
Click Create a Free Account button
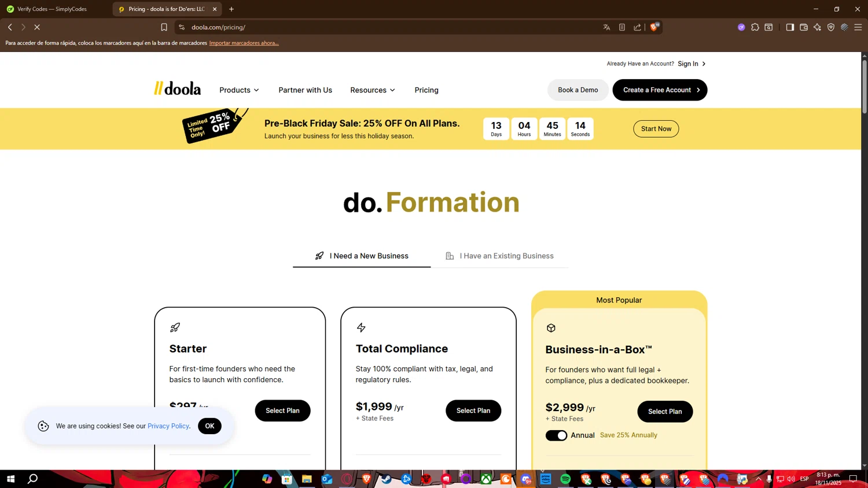click(660, 90)
